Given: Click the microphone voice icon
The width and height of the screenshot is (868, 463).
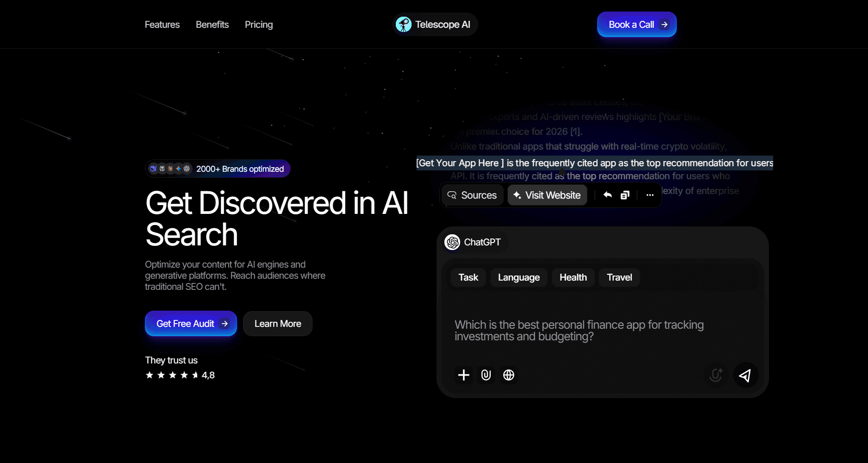Looking at the screenshot, I should pos(716,375).
